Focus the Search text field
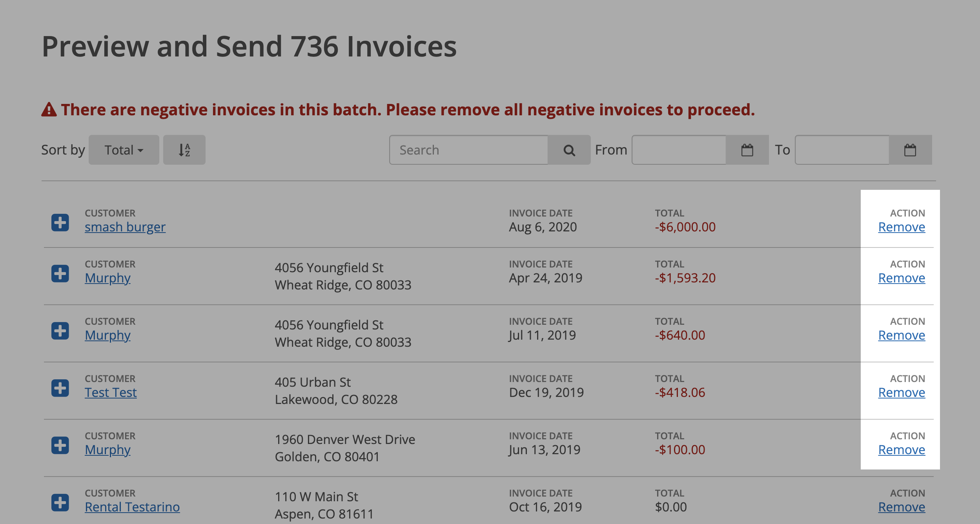 coord(469,150)
